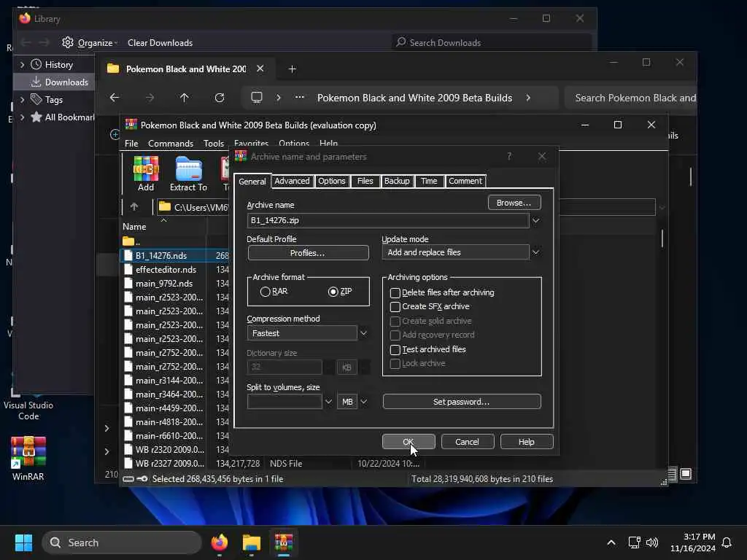The image size is (747, 560).
Task: Expand History in the Library sidebar
Action: pos(22,64)
